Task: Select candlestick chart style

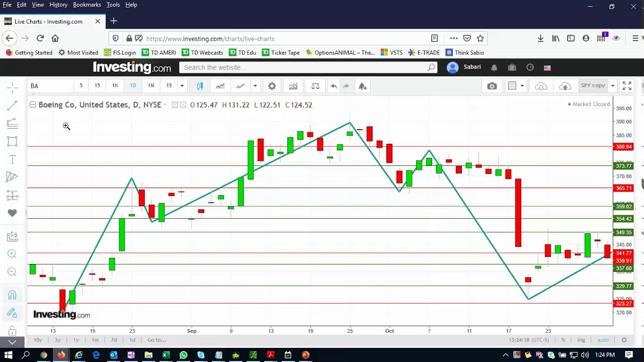Action: pos(200,86)
